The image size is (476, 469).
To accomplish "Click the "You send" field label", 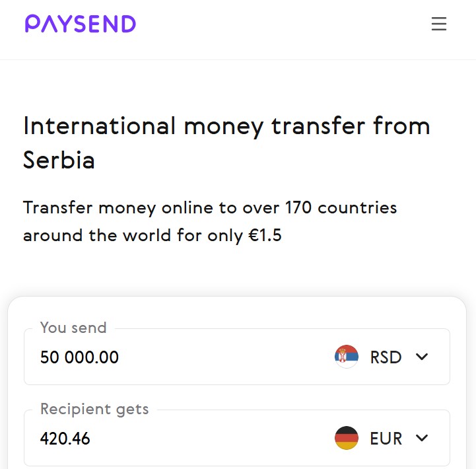I will click(73, 328).
